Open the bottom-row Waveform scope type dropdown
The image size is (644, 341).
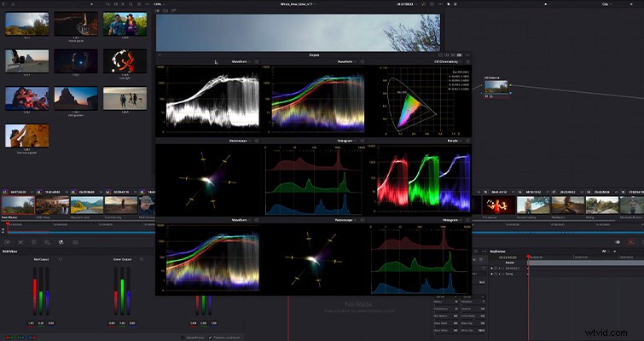241,220
